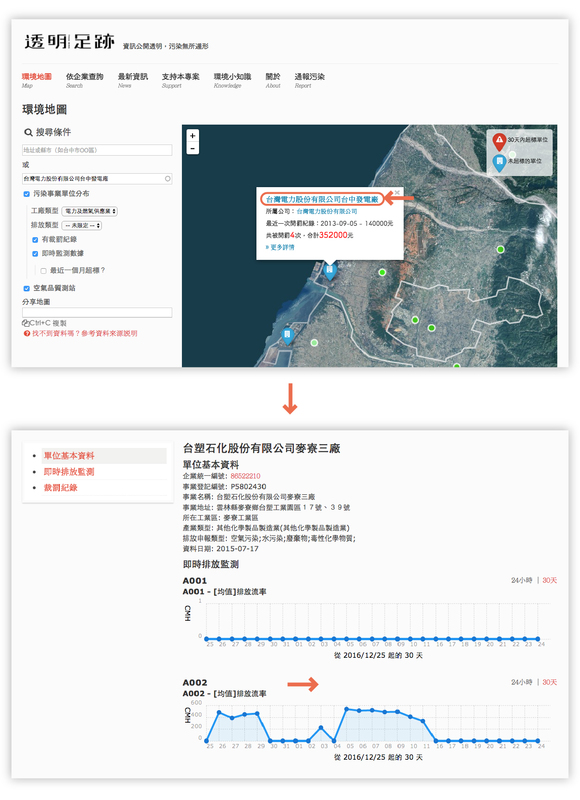The width and height of the screenshot is (580, 800).
Task: Open 通報污染 Report in the nav
Action: pos(310,80)
